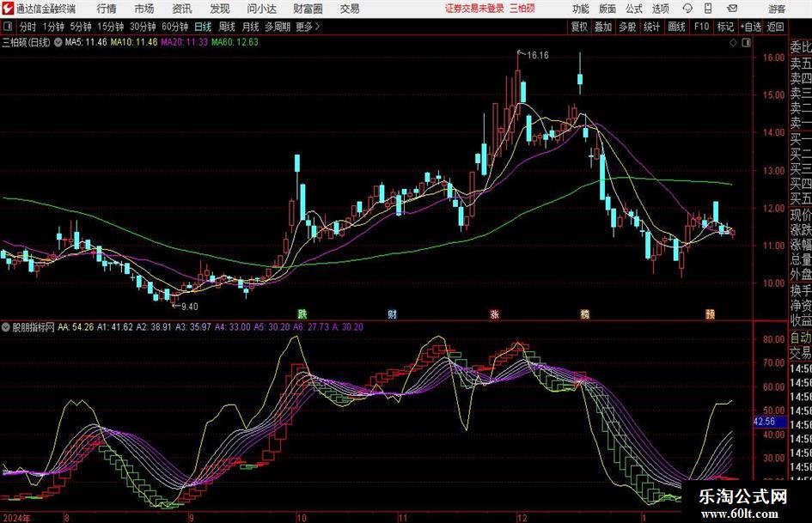The width and height of the screenshot is (812, 523).
Task: Toggle the left sidebar panel icon
Action: pyautogui.click(x=8, y=27)
